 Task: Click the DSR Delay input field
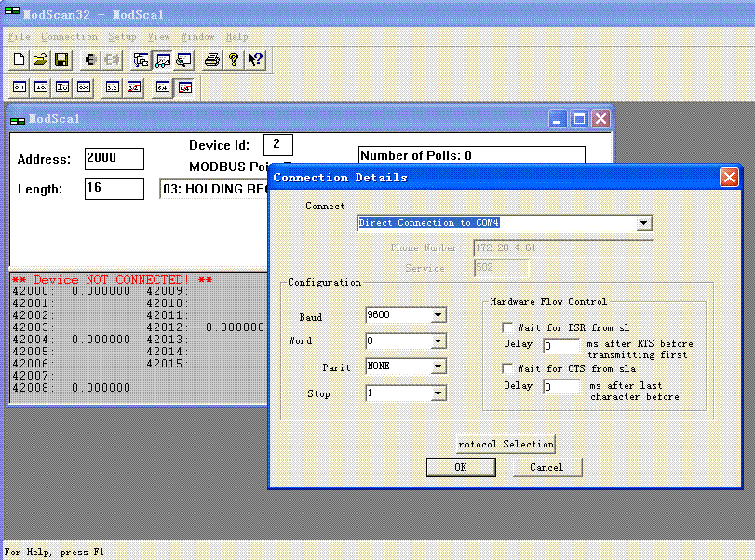pos(560,346)
